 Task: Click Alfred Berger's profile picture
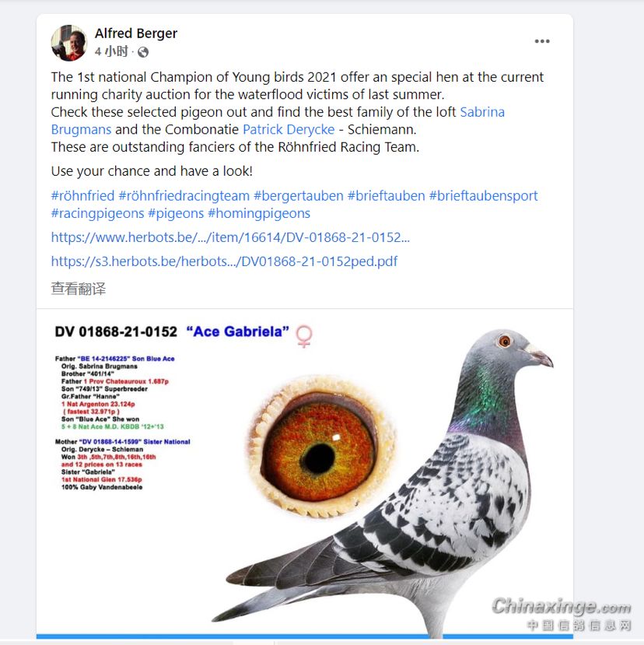click(x=68, y=42)
